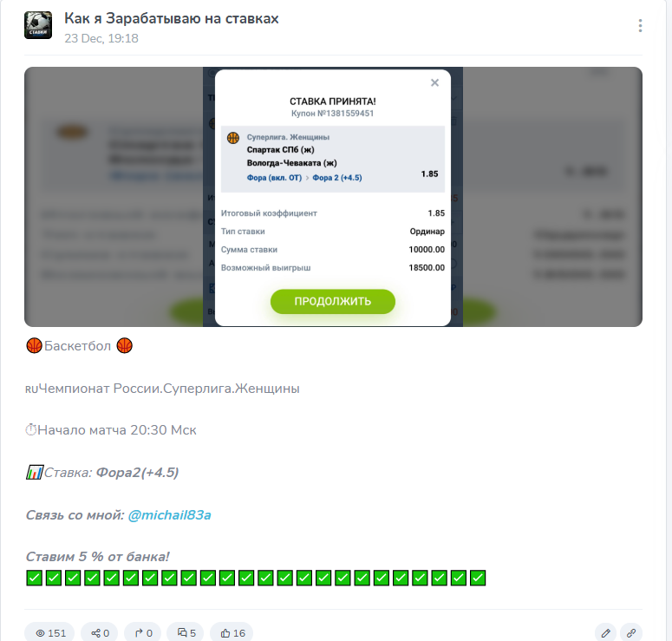Click the X close icon in bet popup
Screen dimensions: 672x641
[x=434, y=82]
